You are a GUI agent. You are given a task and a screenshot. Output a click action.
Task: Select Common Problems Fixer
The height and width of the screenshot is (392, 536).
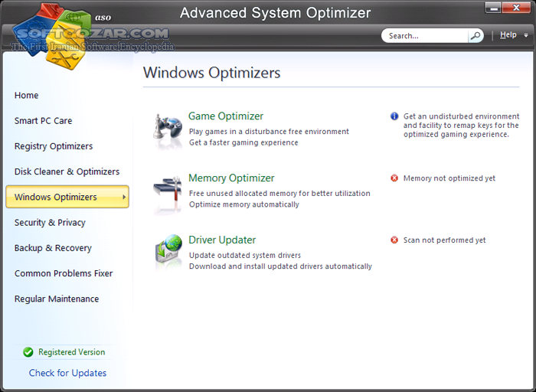(x=64, y=273)
